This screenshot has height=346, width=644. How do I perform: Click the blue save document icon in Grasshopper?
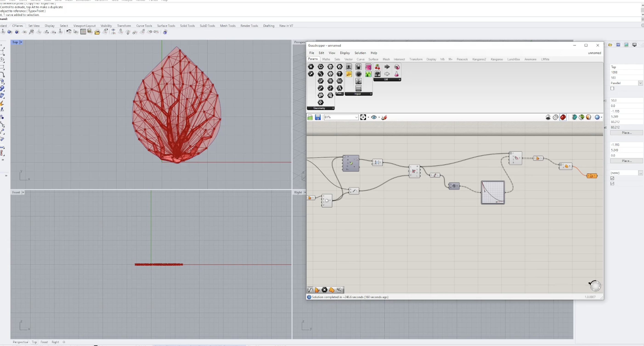click(317, 117)
